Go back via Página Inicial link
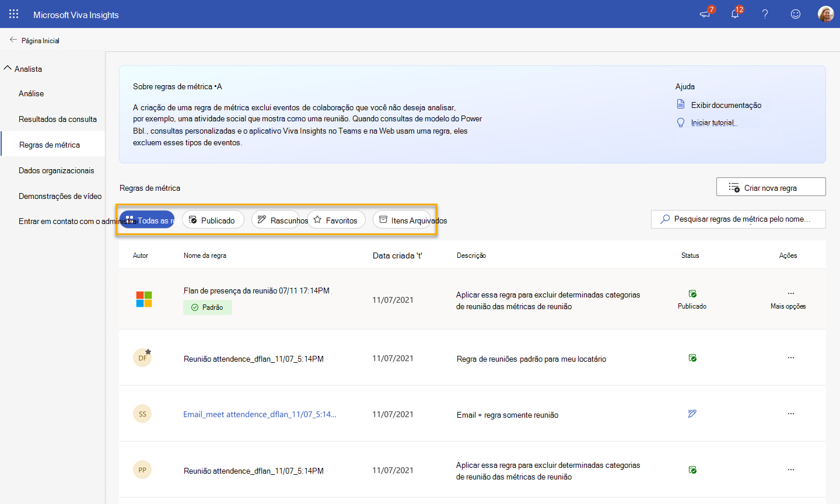 40,40
